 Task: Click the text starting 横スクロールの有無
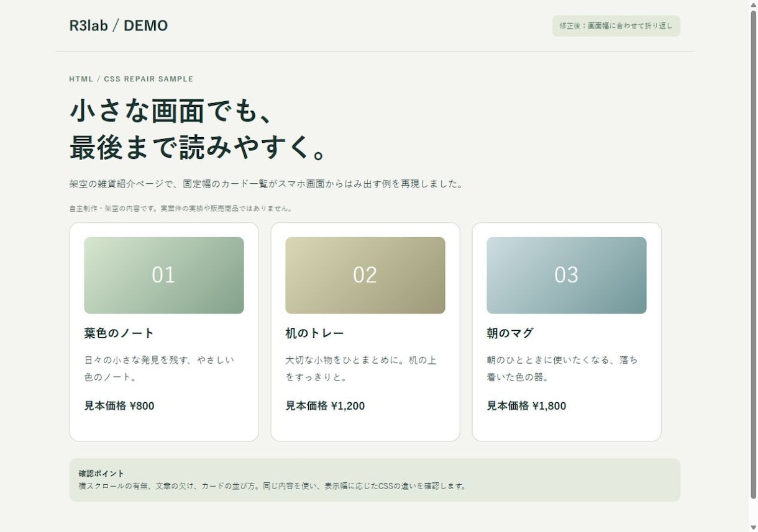point(272,486)
